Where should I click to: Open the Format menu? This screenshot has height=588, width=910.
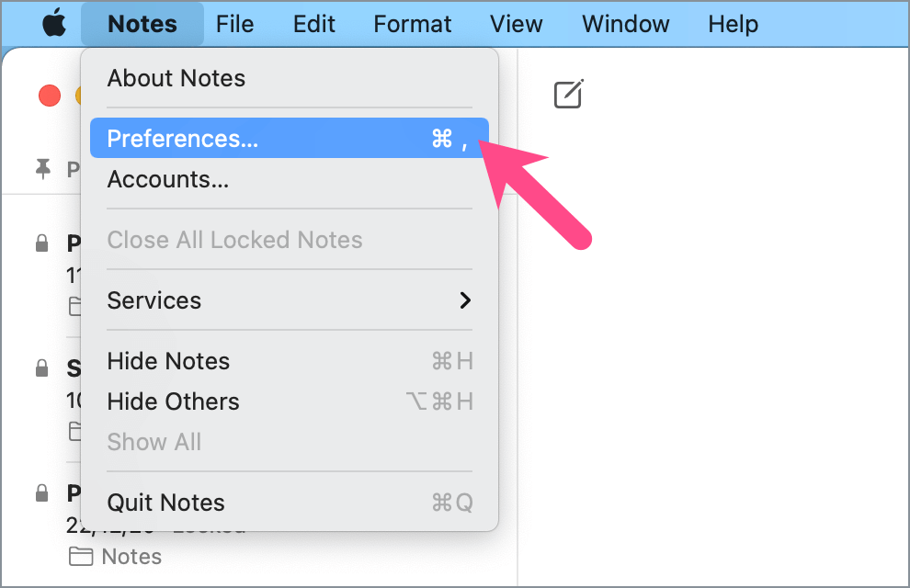412,24
